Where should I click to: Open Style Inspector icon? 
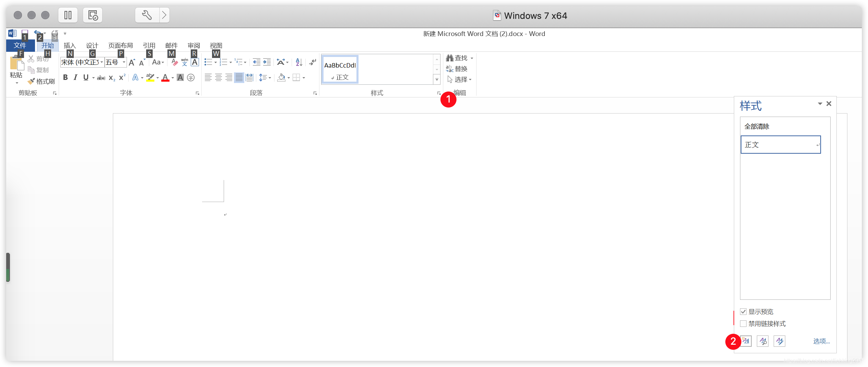pos(763,341)
